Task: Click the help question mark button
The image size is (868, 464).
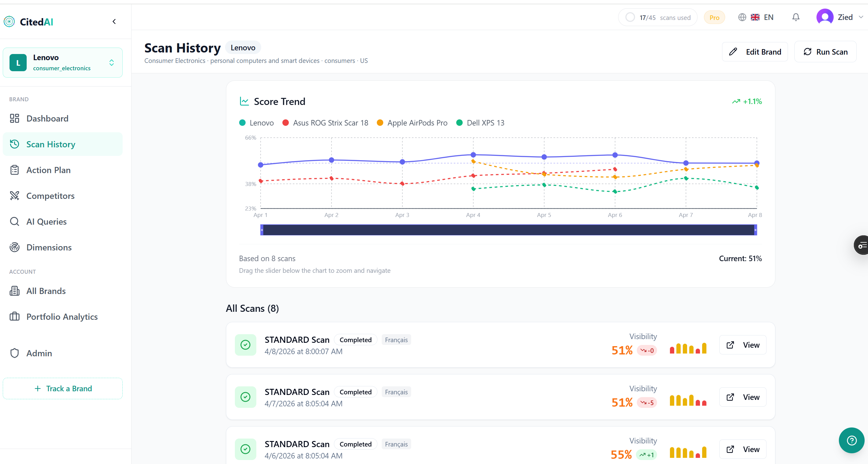Action: click(851, 440)
